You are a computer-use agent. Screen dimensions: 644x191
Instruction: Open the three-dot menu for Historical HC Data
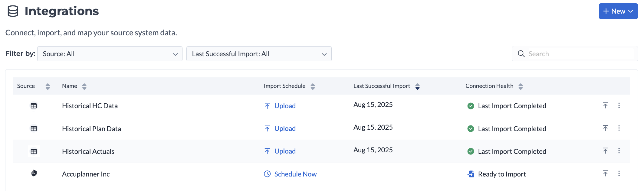[x=619, y=105]
